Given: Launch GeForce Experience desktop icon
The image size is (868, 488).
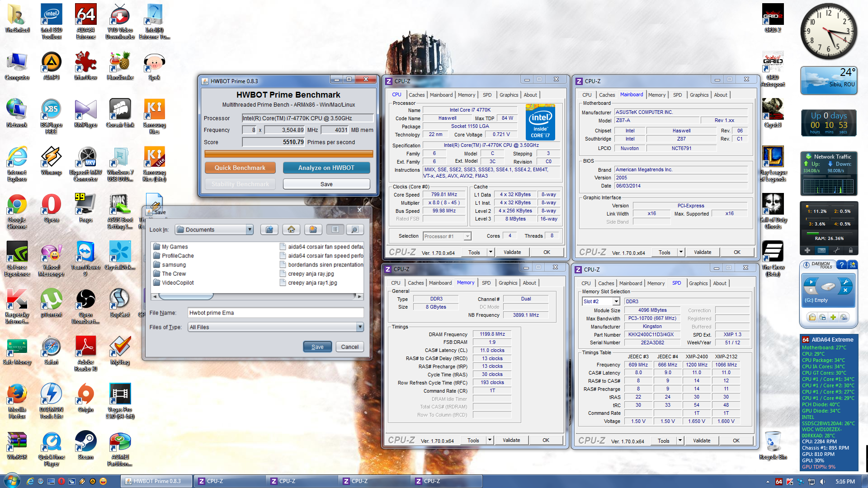Looking at the screenshot, I should tap(17, 258).
